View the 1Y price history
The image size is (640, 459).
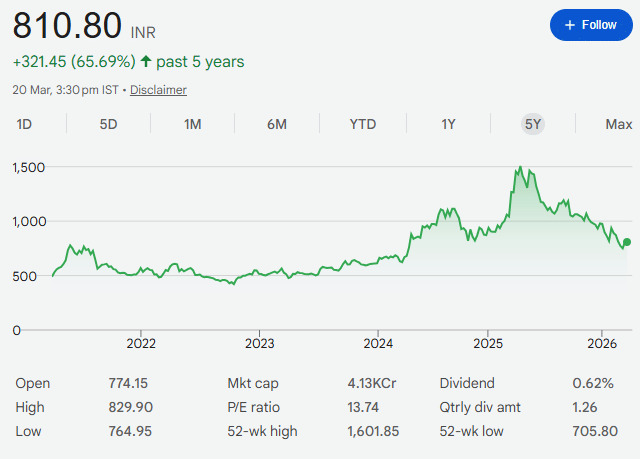448,124
